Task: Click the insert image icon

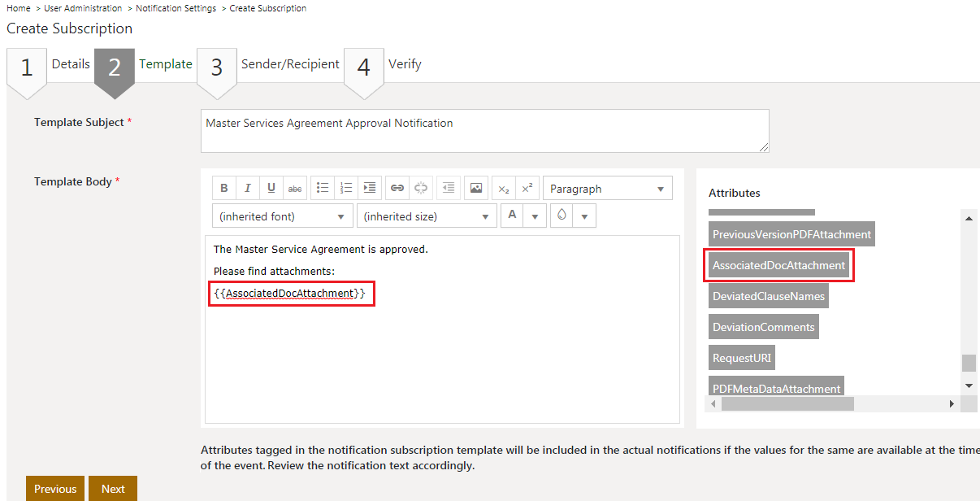Action: point(476,188)
